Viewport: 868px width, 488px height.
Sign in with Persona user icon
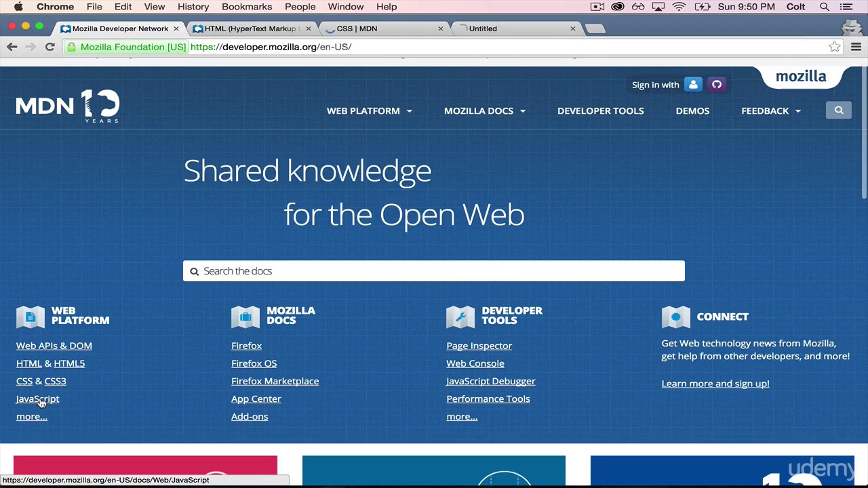pos(693,85)
